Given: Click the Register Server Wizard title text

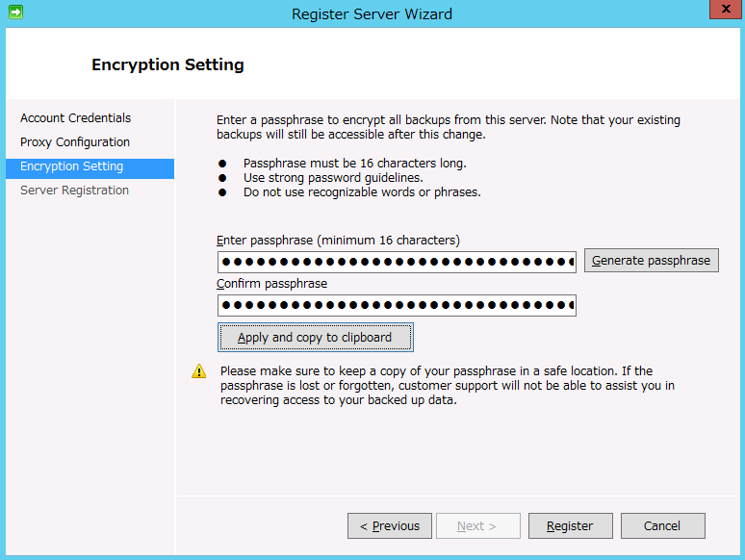Looking at the screenshot, I should (372, 13).
